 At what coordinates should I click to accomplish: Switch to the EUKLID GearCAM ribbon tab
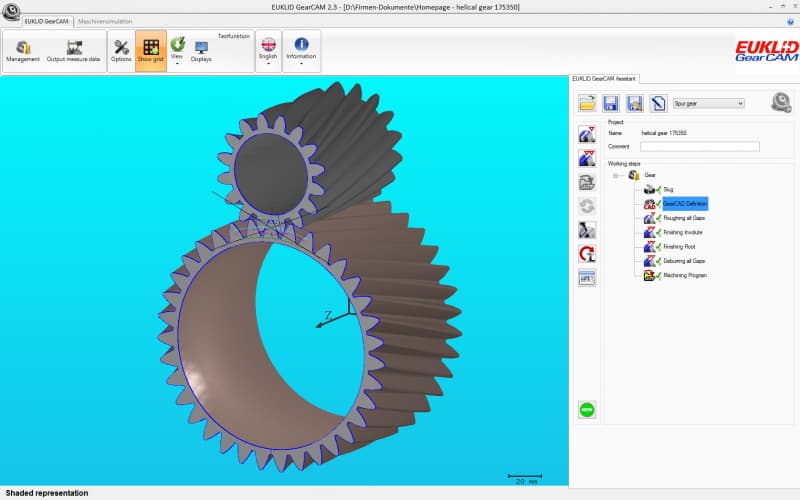point(46,21)
